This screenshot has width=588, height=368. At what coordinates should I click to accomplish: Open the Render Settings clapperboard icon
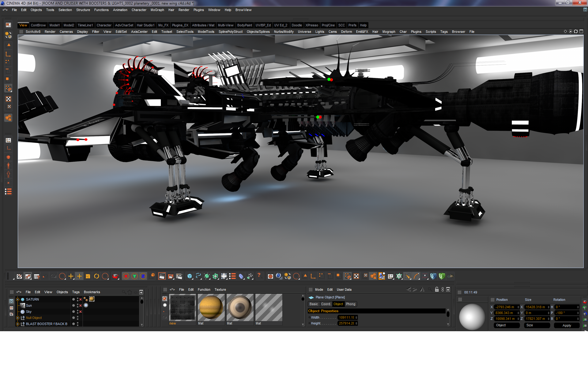click(179, 276)
